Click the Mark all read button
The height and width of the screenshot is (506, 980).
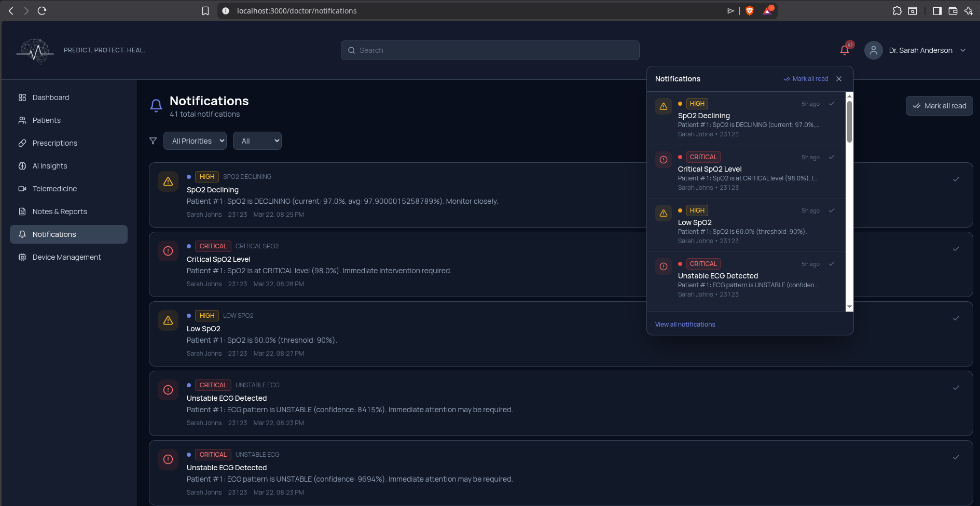point(938,106)
